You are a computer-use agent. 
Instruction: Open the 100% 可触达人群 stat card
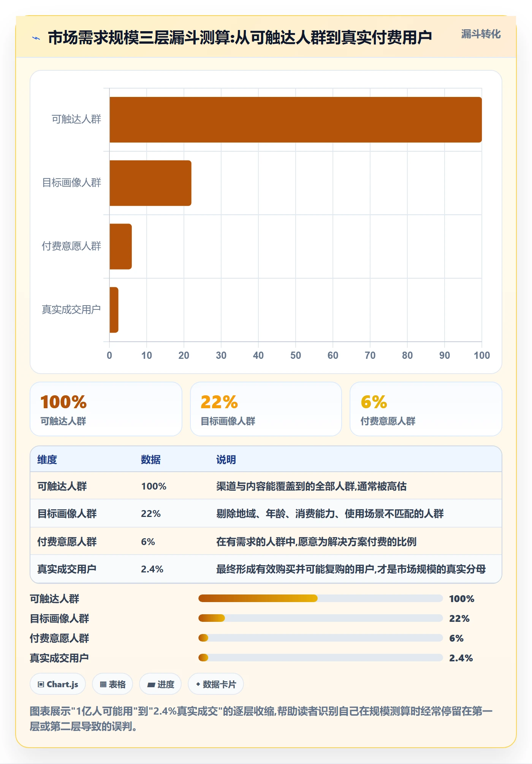click(106, 409)
